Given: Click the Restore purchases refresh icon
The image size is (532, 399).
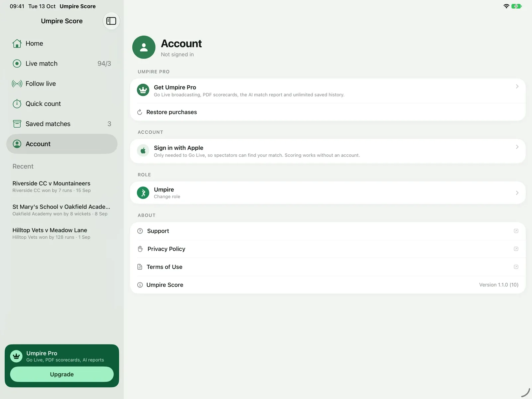Looking at the screenshot, I should pos(140,112).
